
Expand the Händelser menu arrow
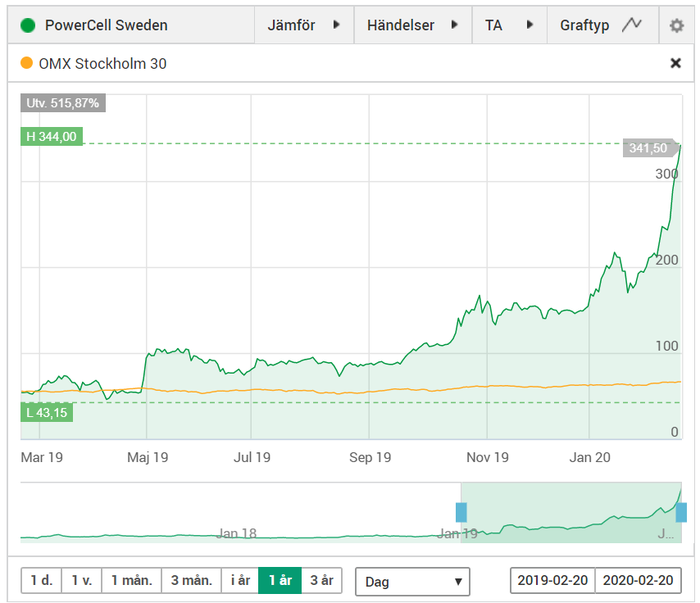pyautogui.click(x=454, y=25)
